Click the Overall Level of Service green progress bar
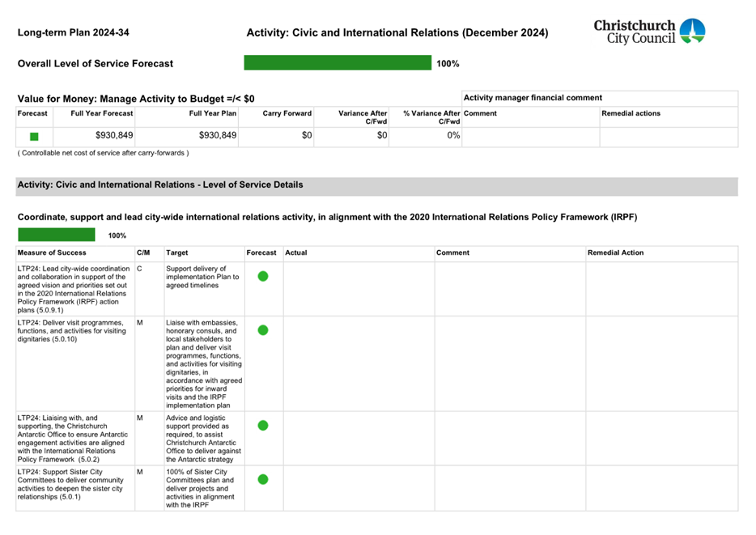The height and width of the screenshot is (535, 756). pyautogui.click(x=338, y=63)
